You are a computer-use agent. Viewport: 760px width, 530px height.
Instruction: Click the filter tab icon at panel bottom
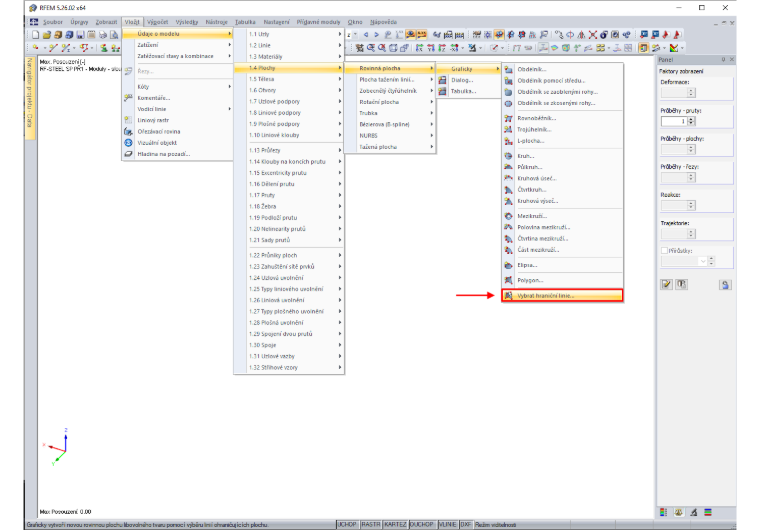[694, 512]
